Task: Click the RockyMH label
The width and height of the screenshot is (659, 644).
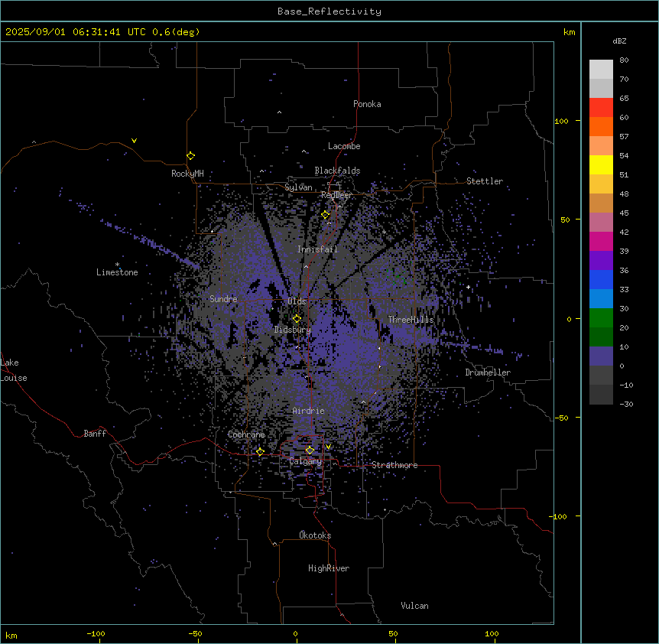Action: [187, 173]
